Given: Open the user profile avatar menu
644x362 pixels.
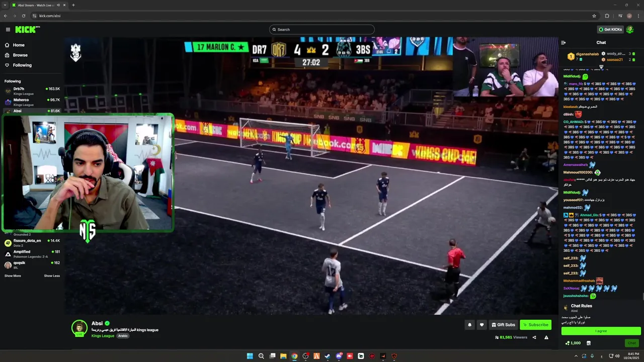Looking at the screenshot, I should tap(630, 30).
